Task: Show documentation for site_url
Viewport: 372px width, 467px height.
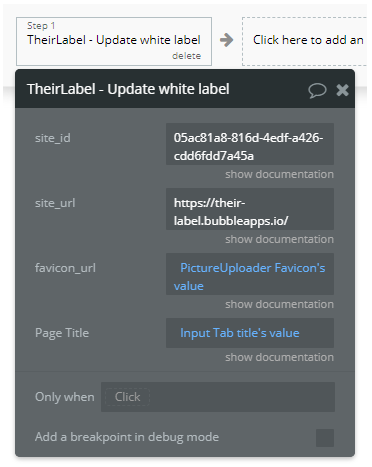Action: click(x=279, y=239)
